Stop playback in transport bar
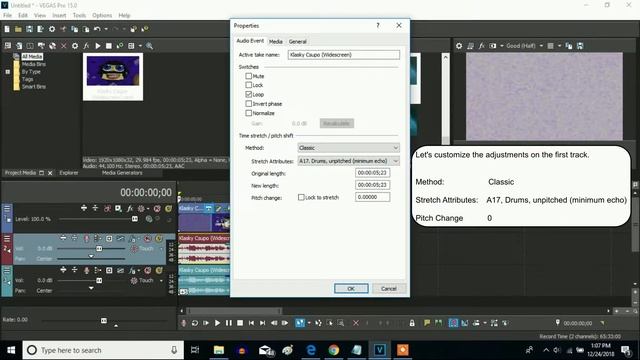640x360 pixels. 240,323
